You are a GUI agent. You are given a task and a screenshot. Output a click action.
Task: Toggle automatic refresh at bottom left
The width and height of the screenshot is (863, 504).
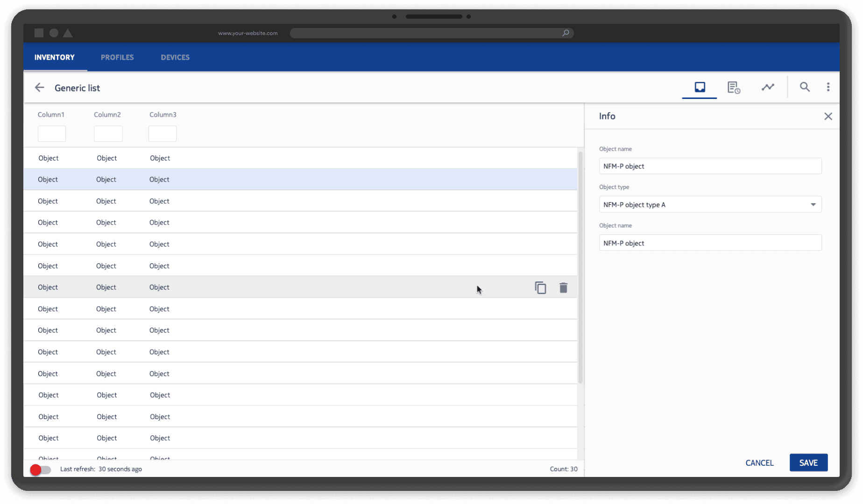click(41, 470)
